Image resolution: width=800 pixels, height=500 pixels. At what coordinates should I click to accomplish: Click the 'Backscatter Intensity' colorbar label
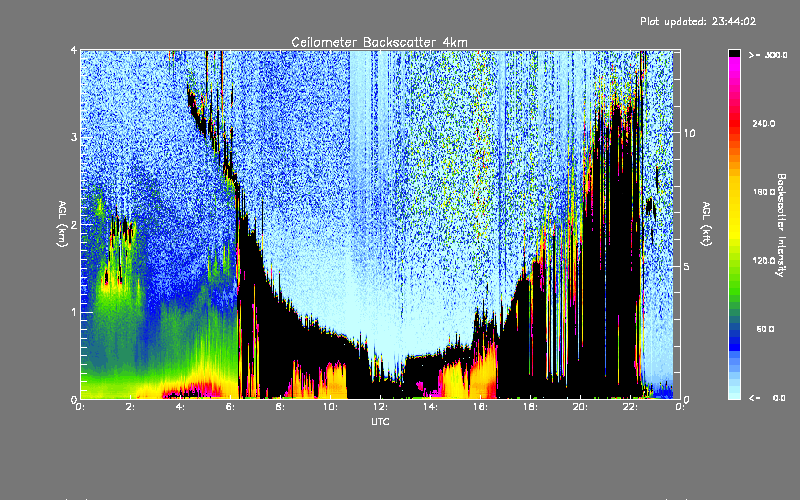[781, 225]
